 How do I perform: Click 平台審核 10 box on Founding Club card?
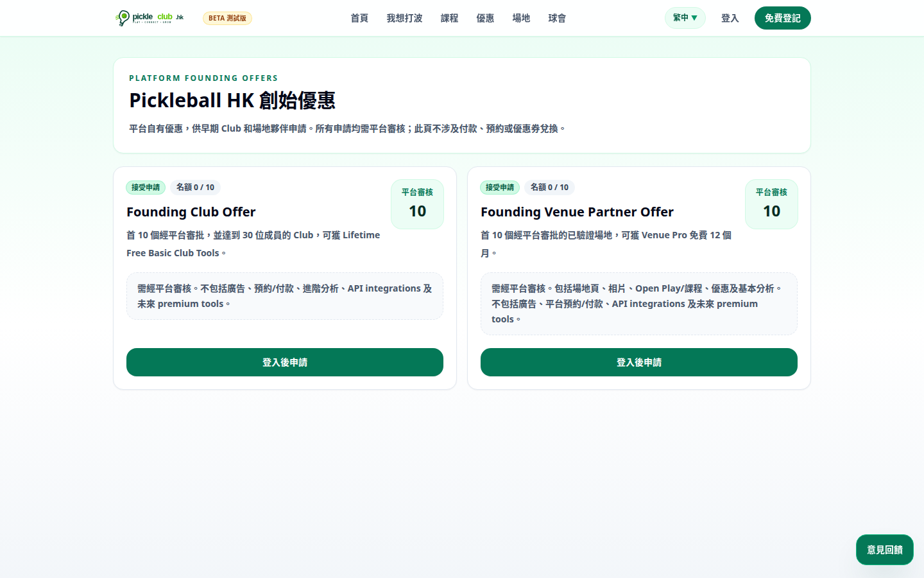click(x=417, y=204)
